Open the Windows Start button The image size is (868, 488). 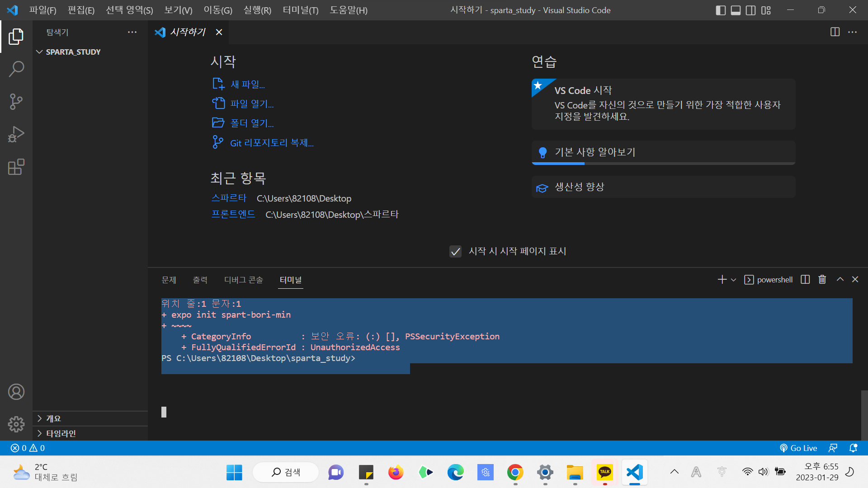click(234, 472)
